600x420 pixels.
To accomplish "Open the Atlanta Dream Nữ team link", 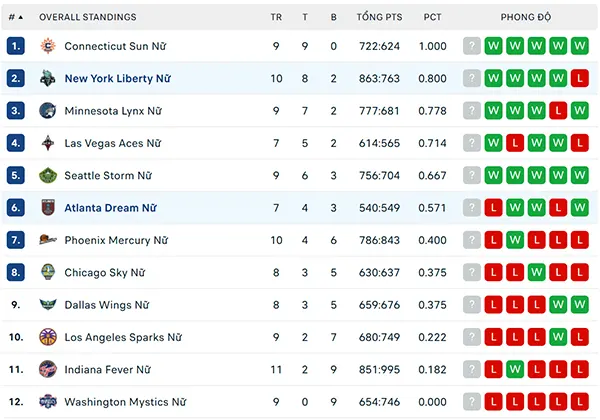I will pos(111,208).
